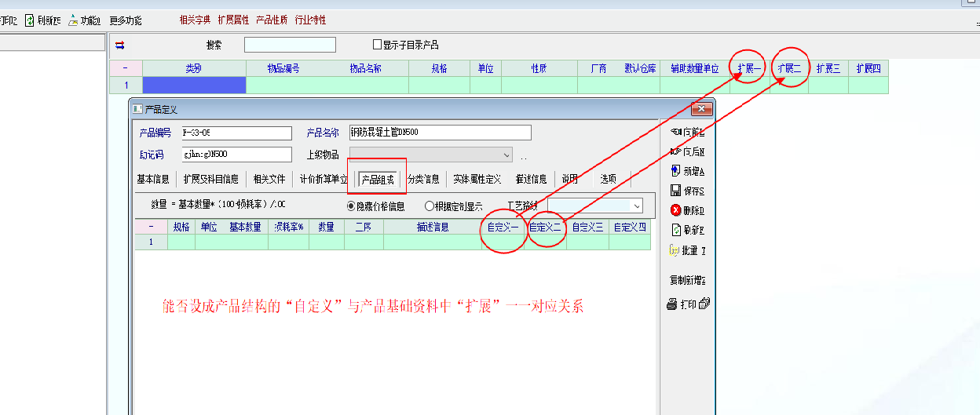980x415 pixels.
Task: Enable the 显示子目录产品 checkbox
Action: (378, 45)
